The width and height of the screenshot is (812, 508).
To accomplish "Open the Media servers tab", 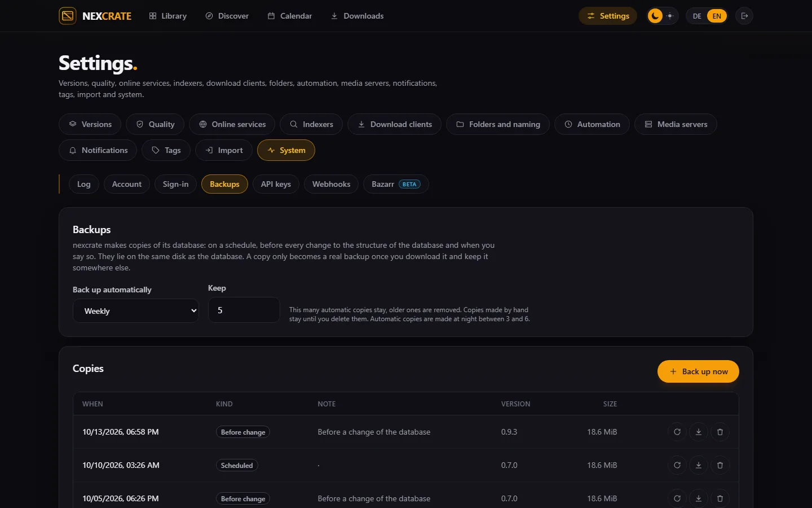I will [x=676, y=124].
